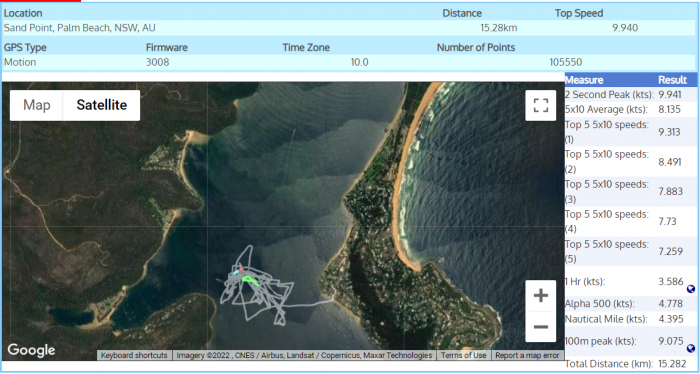Select the cyan track segment on the map
Screen dimensions: 700x374
236,272
